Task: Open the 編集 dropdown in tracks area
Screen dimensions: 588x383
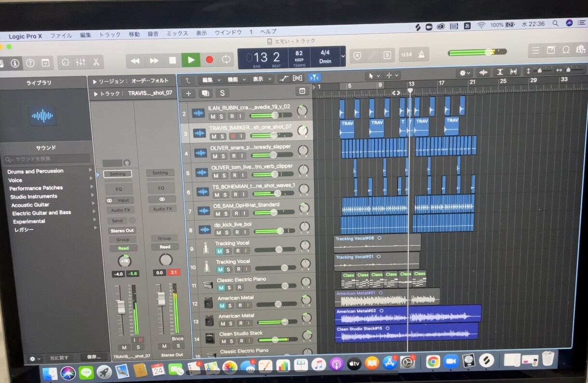Action: [211, 79]
